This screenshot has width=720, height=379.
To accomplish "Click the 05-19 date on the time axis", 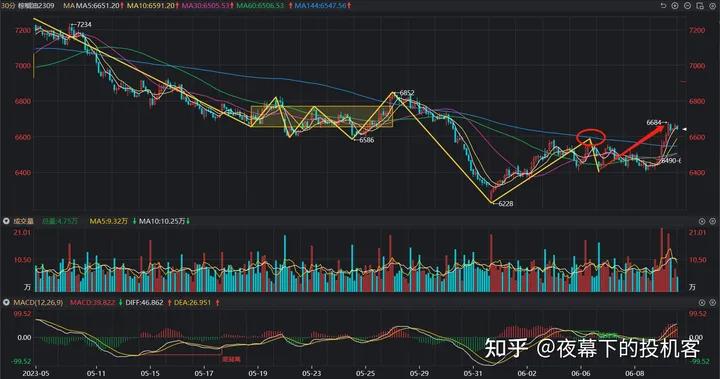I will coord(258,373).
